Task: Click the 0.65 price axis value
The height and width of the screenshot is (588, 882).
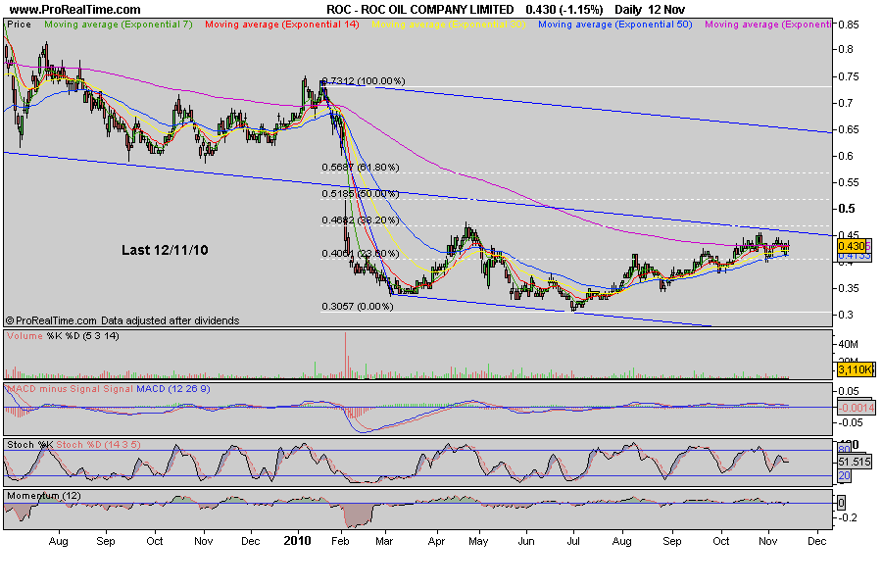Action: (849, 130)
